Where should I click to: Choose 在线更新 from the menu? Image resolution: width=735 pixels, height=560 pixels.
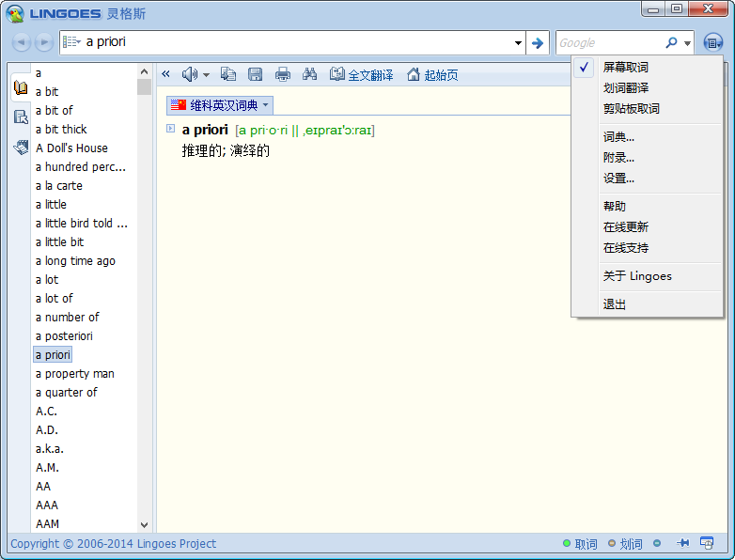[x=647, y=226]
